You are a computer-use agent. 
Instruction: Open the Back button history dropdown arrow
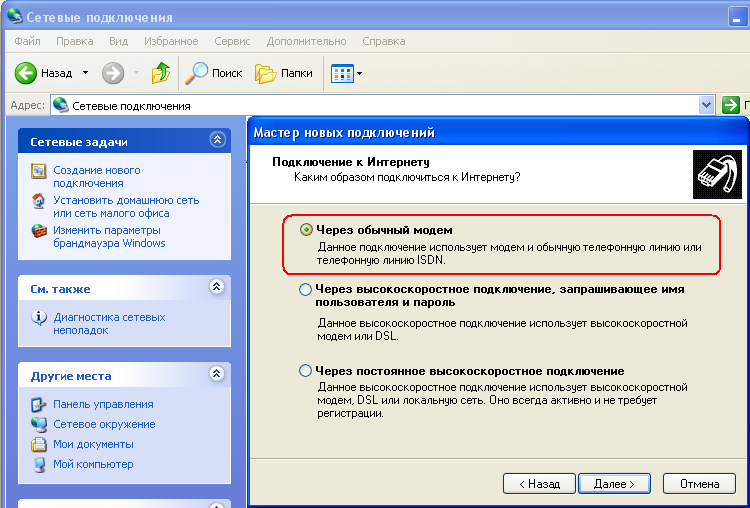(x=86, y=73)
